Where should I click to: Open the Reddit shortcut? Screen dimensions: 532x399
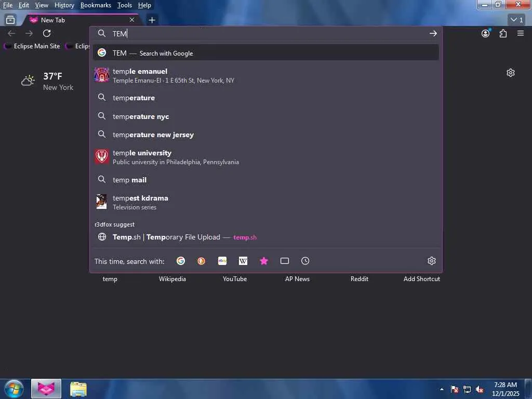360,279
